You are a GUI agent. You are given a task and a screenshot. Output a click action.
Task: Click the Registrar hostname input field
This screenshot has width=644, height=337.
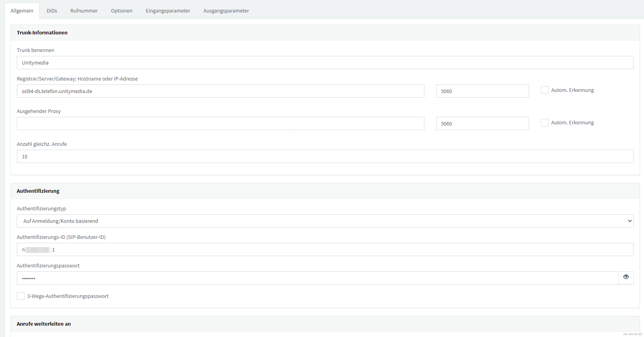click(220, 91)
